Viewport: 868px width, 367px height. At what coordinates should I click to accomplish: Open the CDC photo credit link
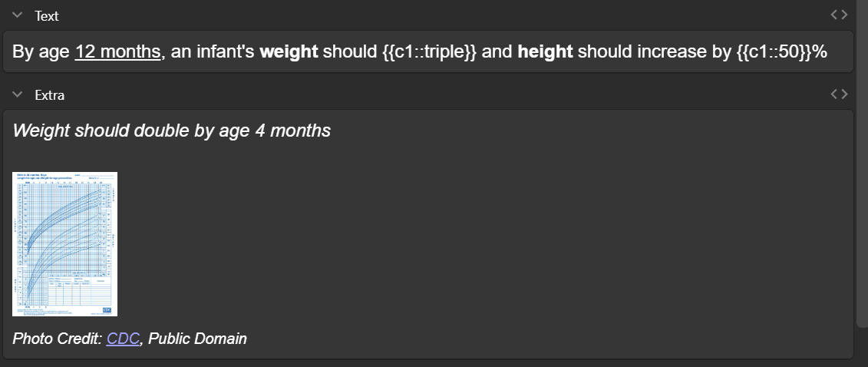(x=123, y=338)
